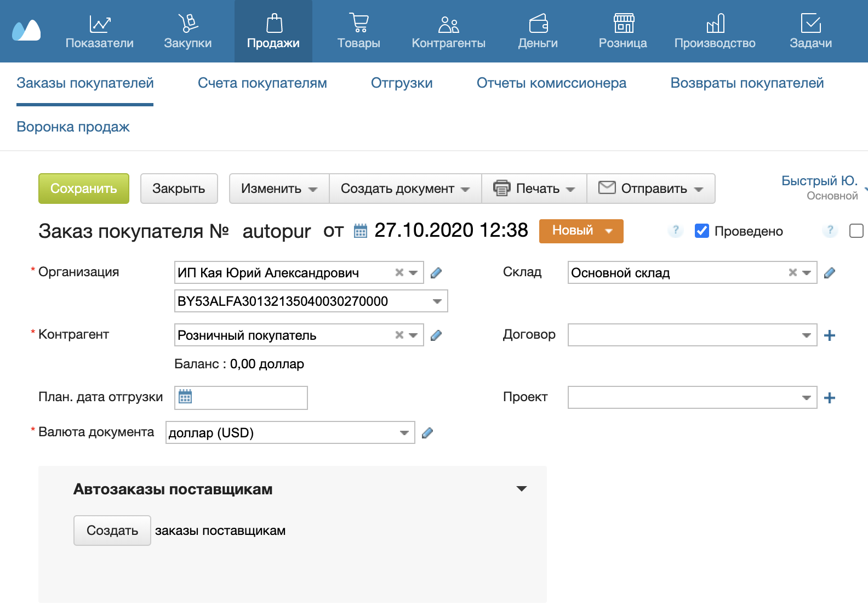Open the Контрагенты section
The height and width of the screenshot is (616, 868).
click(x=449, y=31)
